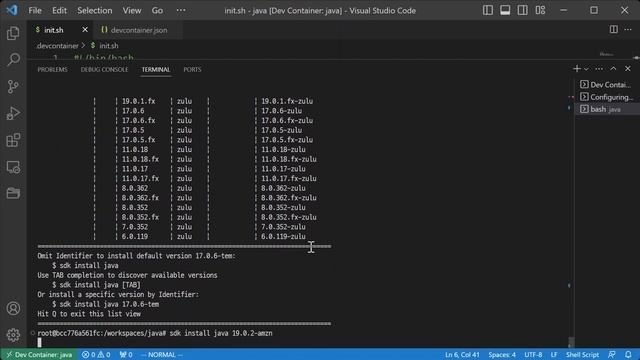This screenshot has width=640, height=360.
Task: Click the feedback icon in status bar
Action: coord(611,354)
